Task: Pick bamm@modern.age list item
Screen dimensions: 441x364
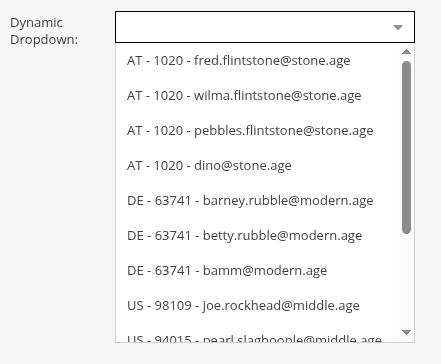Action: pyautogui.click(x=257, y=271)
